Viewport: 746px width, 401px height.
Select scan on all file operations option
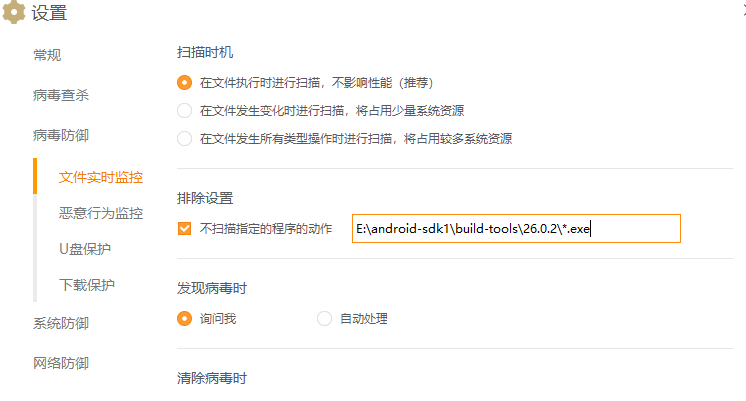[184, 138]
